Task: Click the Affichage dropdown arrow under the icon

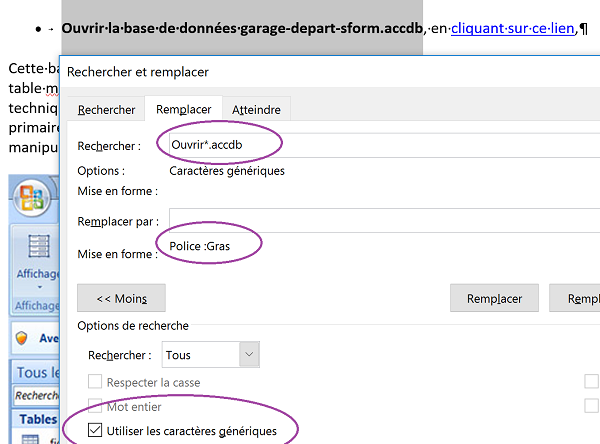Action: click(x=39, y=287)
